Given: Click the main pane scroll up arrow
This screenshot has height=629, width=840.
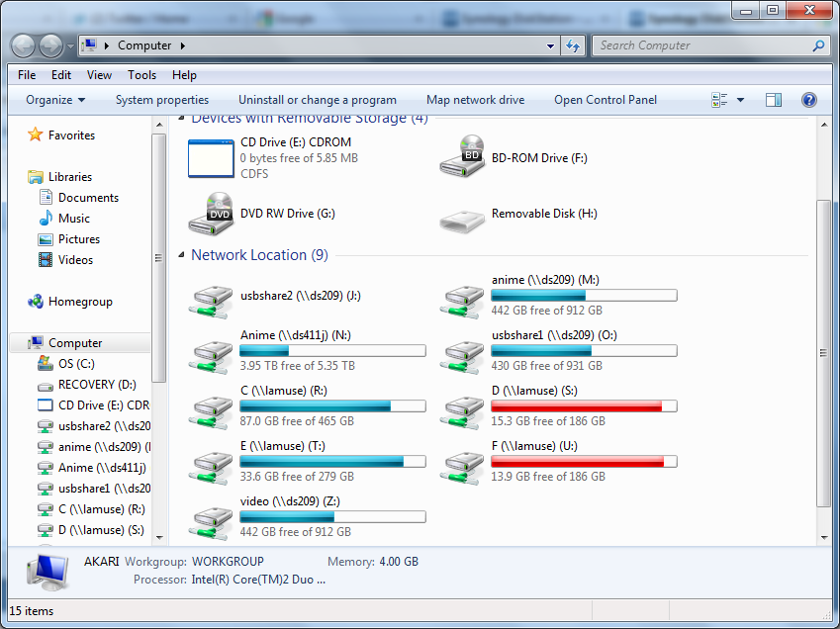Looking at the screenshot, I should (824, 125).
